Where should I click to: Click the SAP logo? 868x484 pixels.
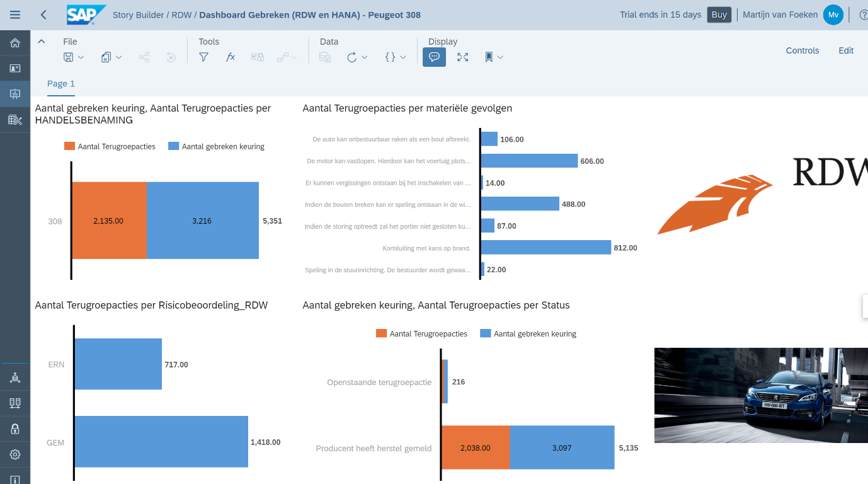point(86,14)
